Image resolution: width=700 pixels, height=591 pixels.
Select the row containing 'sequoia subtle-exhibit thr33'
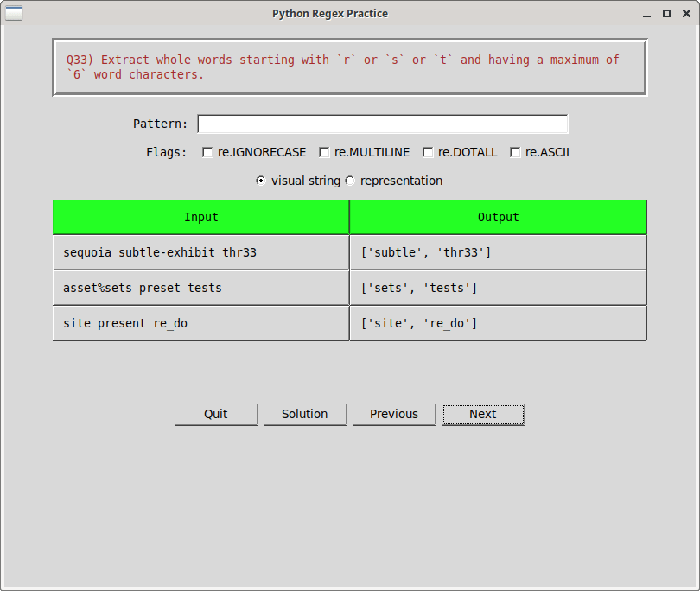[x=200, y=252]
